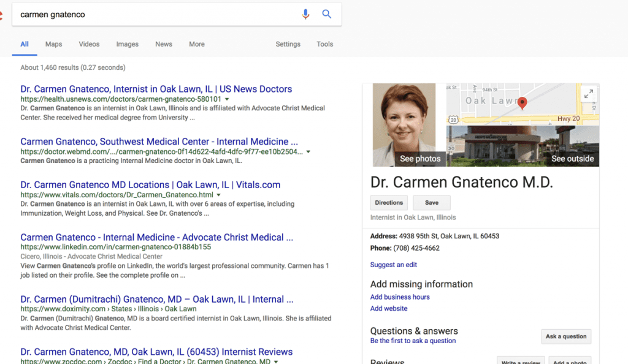The height and width of the screenshot is (364, 628).
Task: Open the Advocate Christ Medical LinkedIn result
Action: click(156, 237)
